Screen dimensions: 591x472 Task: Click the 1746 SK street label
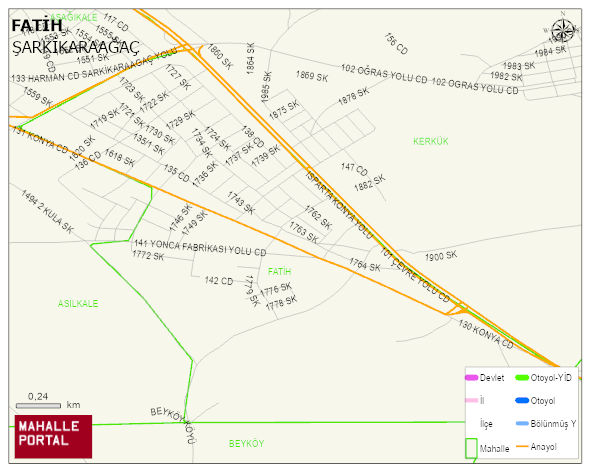click(181, 218)
